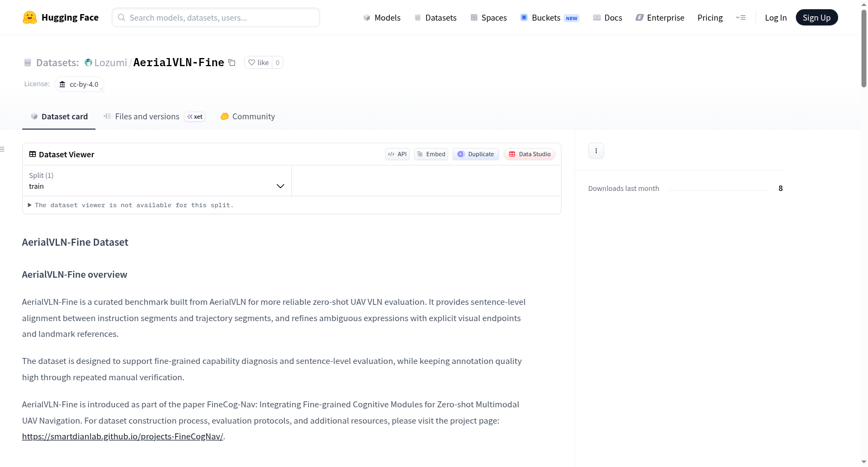Click the Duplicate button
Screen dimensions: 868x467
(x=476, y=154)
